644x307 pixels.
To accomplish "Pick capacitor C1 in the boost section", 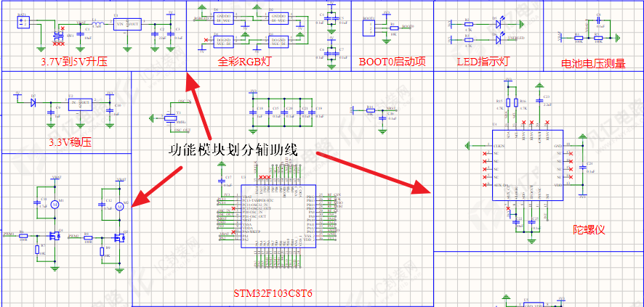I will click(81, 33).
